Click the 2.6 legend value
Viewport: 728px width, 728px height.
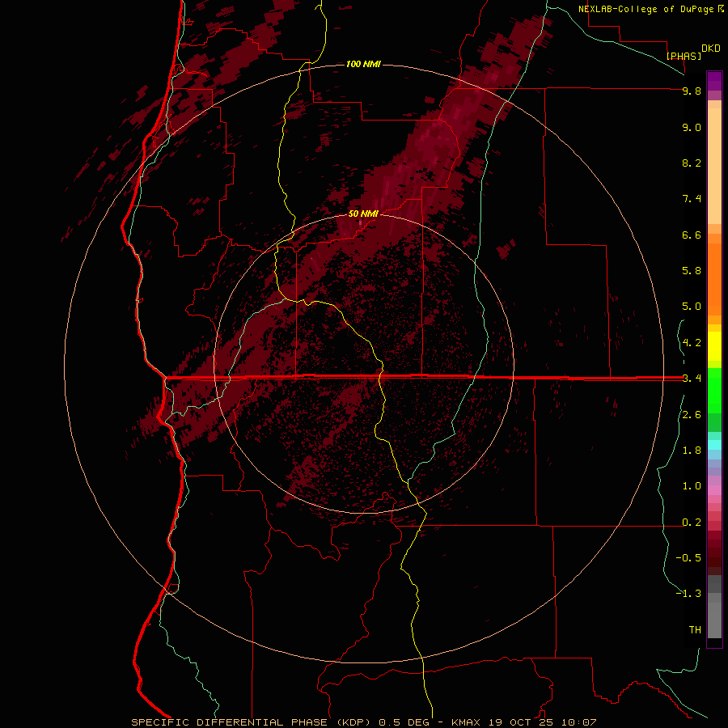click(x=692, y=415)
